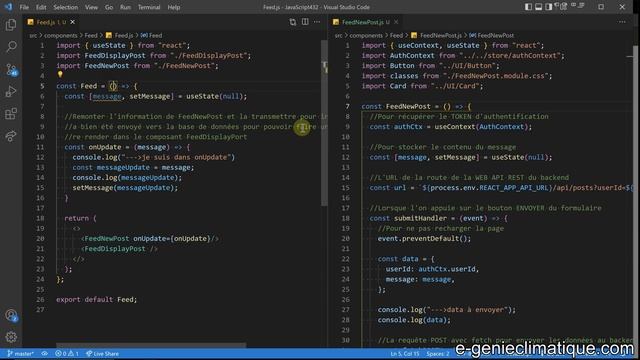Click the left editor vertical scrollbar

324,122
